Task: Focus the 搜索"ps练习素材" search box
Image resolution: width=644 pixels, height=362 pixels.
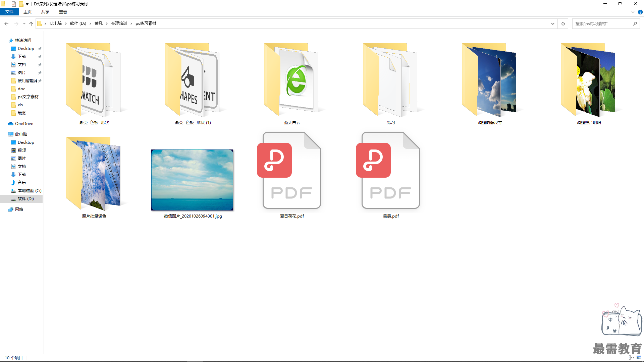Action: click(x=602, y=23)
